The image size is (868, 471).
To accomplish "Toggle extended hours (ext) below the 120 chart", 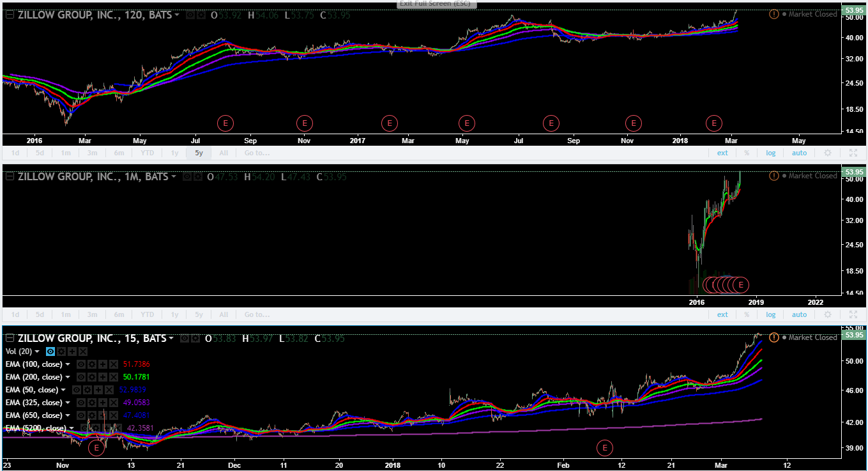I will 722,153.
